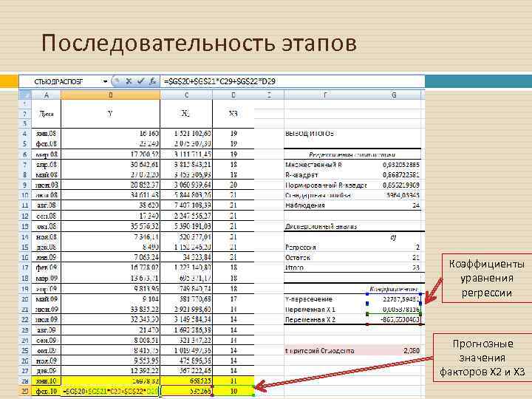532x399 pixels.
Task: Select R-квадрат value 0,868722581
Action: (394, 175)
